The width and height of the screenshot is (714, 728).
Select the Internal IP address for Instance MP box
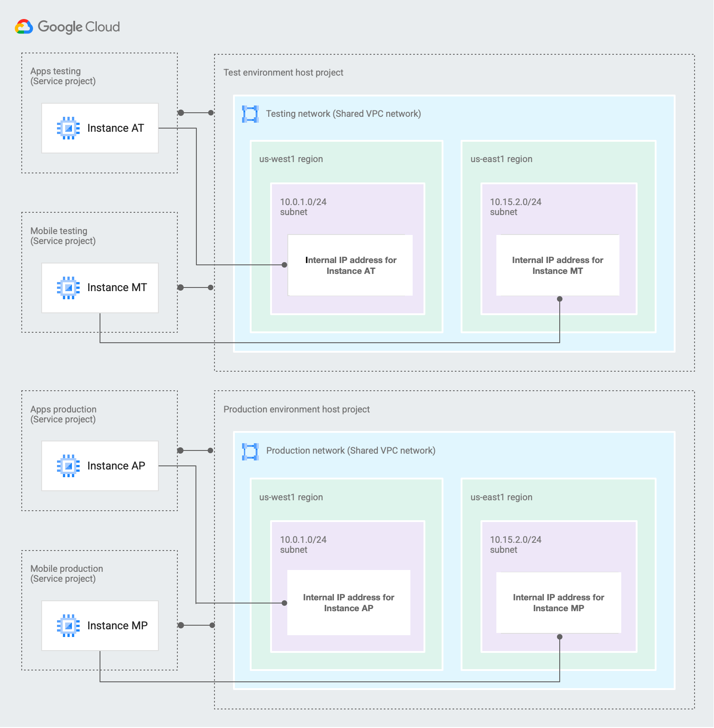[x=558, y=603]
